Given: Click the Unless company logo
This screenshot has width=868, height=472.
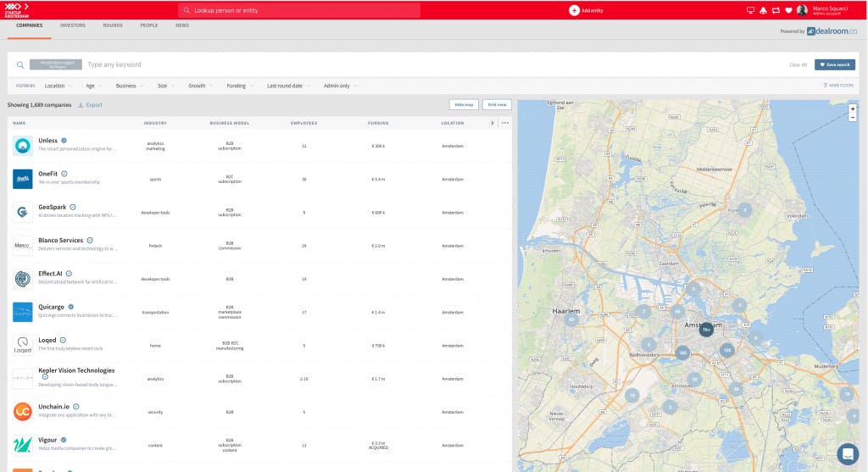Looking at the screenshot, I should pos(23,146).
